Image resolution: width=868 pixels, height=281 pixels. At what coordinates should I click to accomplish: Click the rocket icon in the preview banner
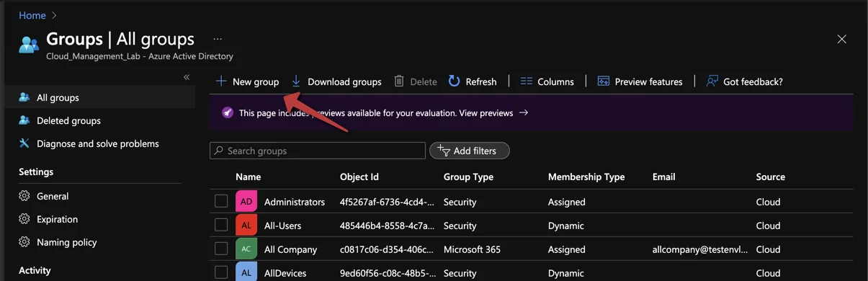[228, 113]
